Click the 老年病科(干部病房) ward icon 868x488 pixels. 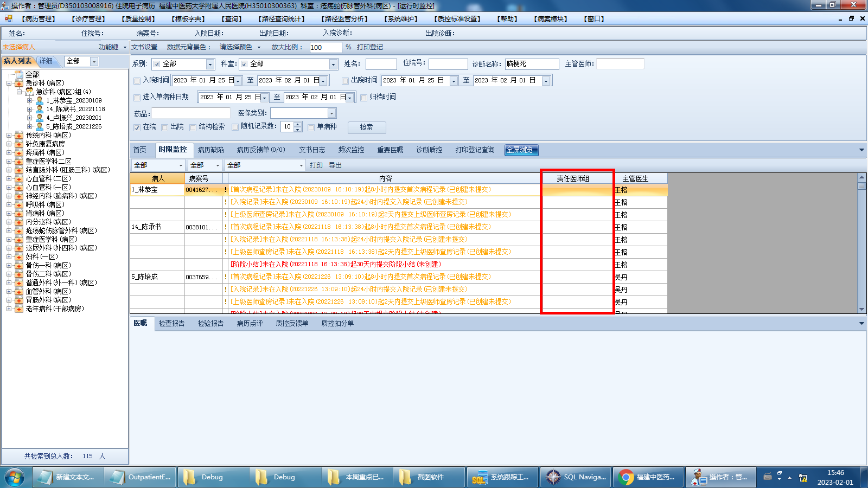pos(19,309)
